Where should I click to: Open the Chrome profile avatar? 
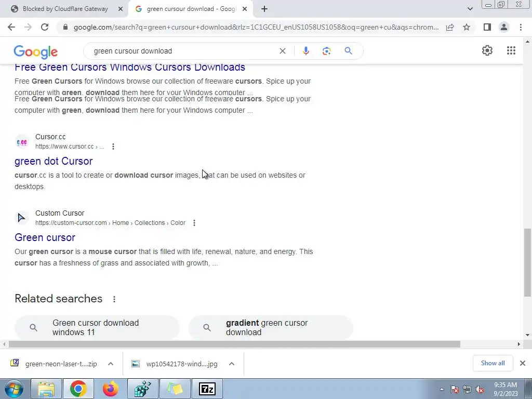[504, 27]
